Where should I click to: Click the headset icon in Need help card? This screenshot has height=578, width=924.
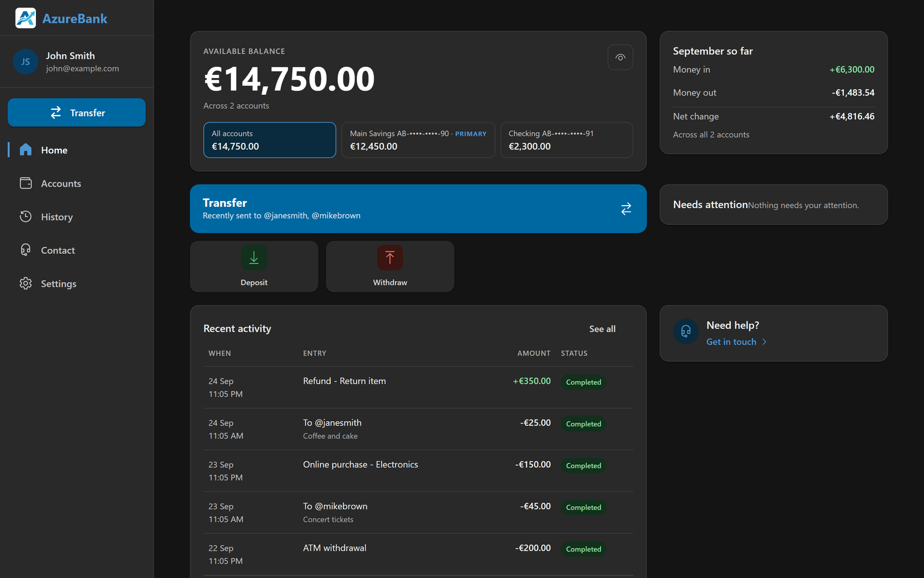click(x=686, y=331)
